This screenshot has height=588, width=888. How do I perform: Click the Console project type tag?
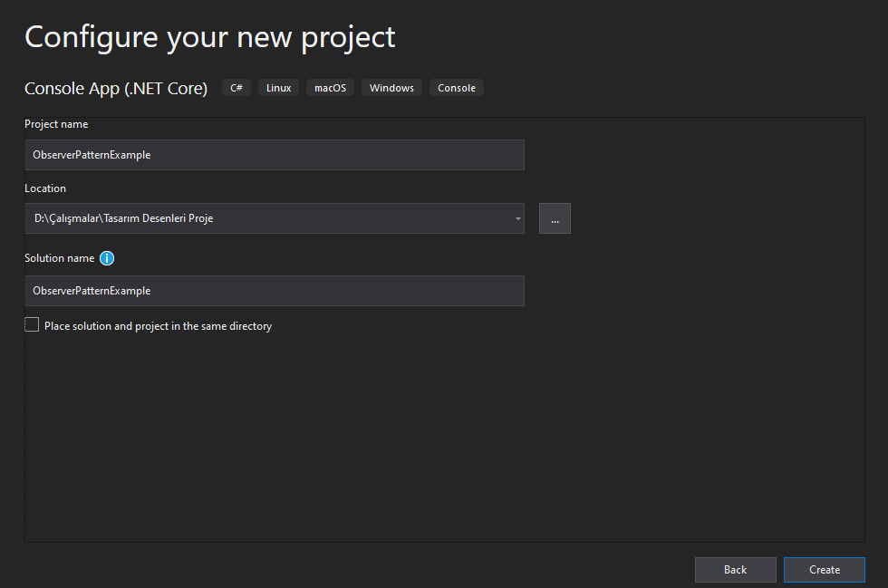click(457, 88)
